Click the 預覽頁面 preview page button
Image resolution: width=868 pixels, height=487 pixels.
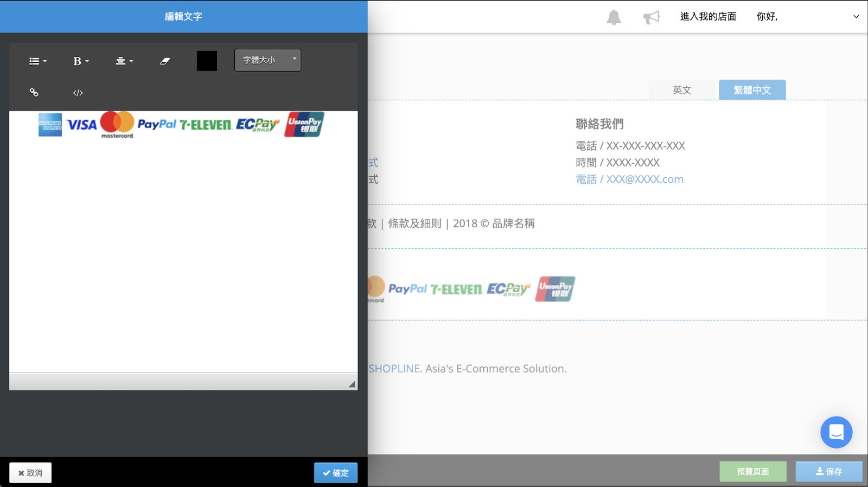(753, 471)
